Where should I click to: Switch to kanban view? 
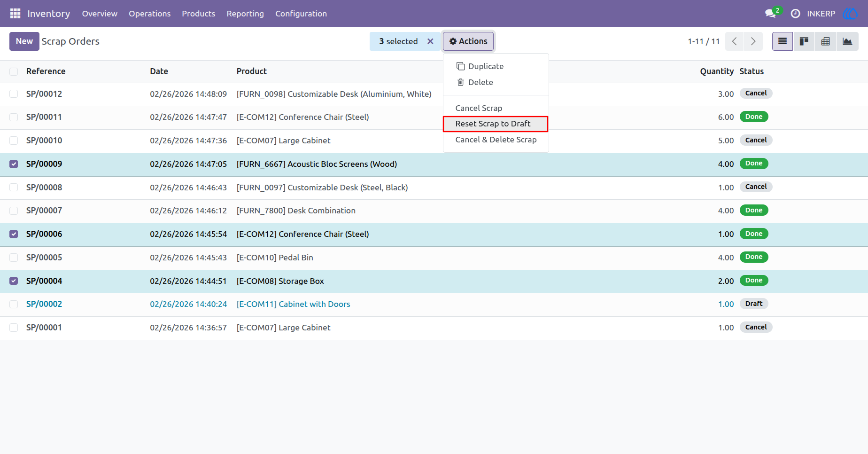pyautogui.click(x=804, y=41)
